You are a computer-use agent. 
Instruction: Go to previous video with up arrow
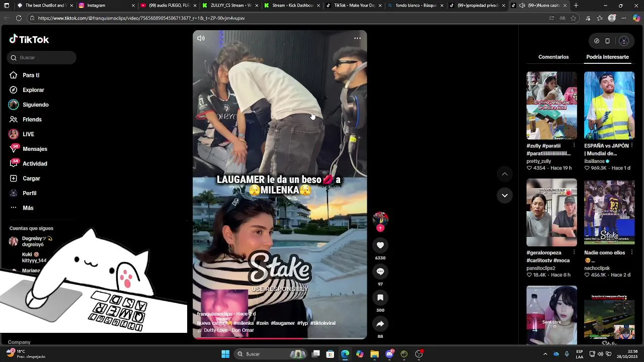coord(505,174)
